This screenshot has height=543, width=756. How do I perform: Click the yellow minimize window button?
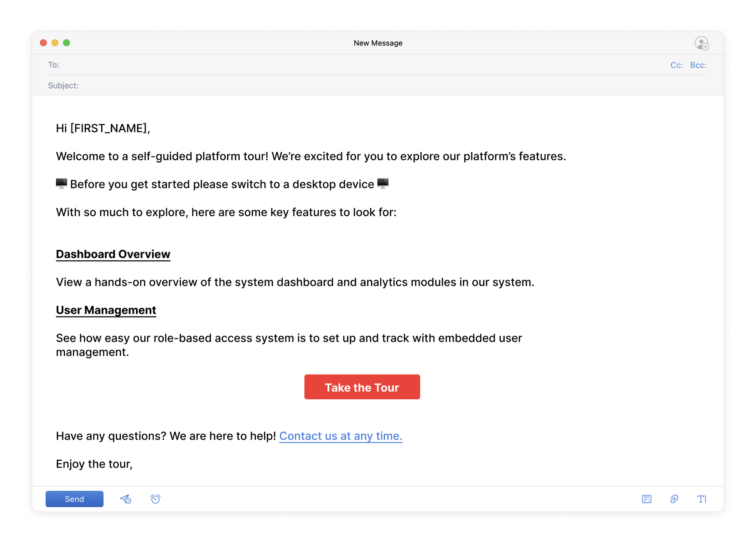click(55, 43)
